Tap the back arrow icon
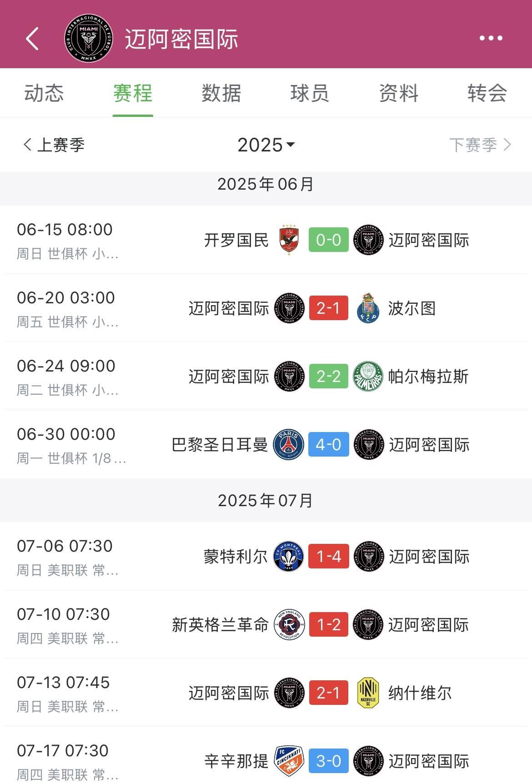Viewport: 532px width, 784px height. click(x=32, y=38)
